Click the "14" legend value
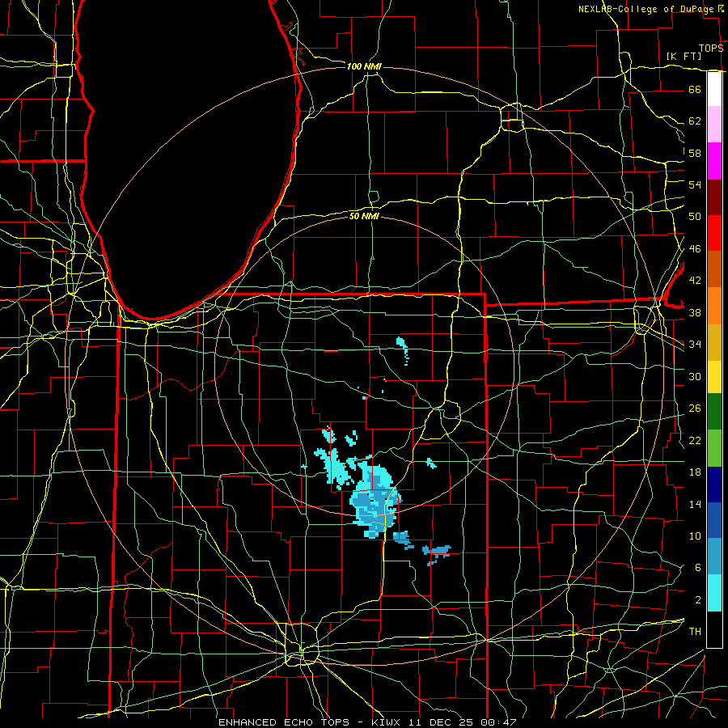The width and height of the screenshot is (728, 728). (695, 504)
